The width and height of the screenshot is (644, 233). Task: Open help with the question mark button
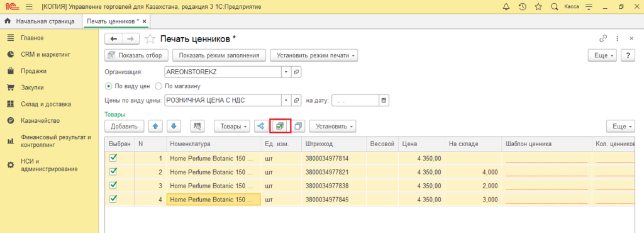point(628,55)
